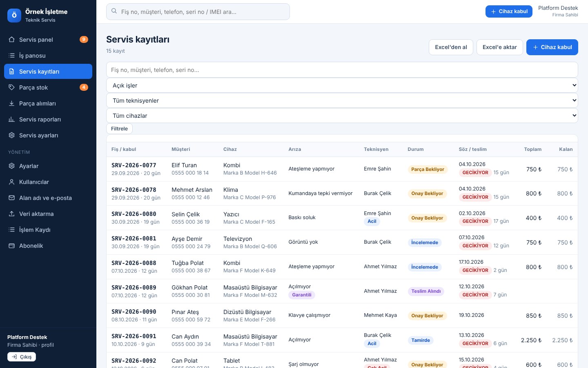The image size is (588, 368).
Task: Open the Tüm teknisyenler dropdown
Action: click(342, 101)
